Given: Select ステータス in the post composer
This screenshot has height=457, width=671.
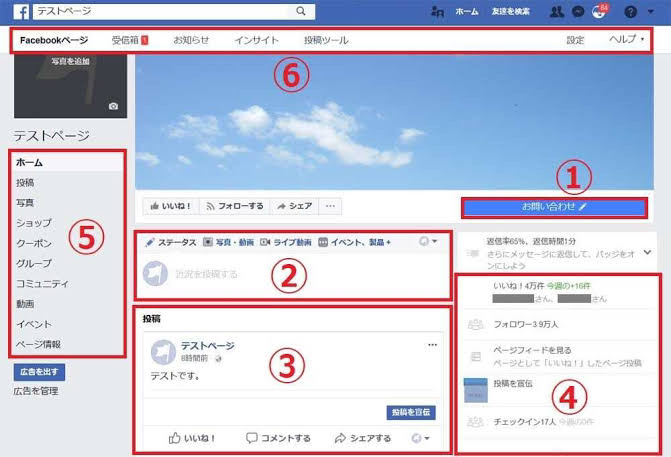Looking at the screenshot, I should click(171, 242).
